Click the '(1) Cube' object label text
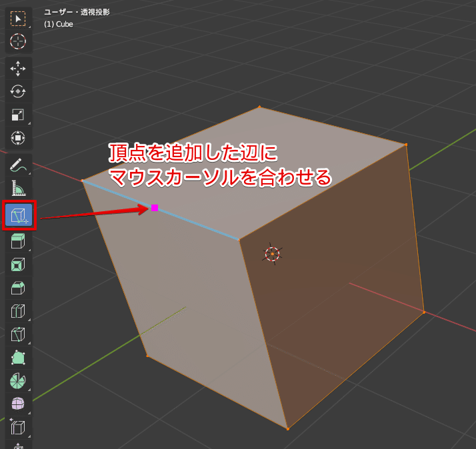476x449 pixels. click(59, 24)
